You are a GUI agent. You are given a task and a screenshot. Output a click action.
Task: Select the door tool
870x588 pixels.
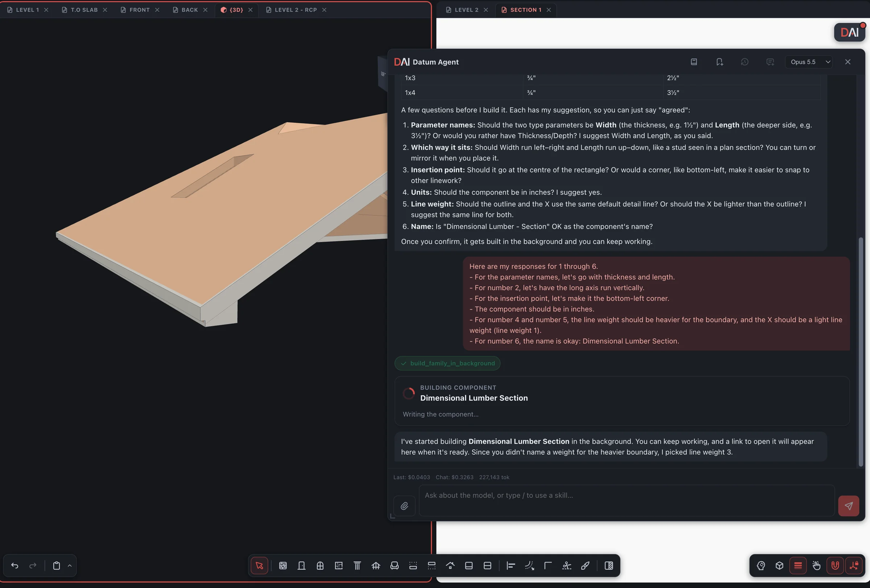(301, 566)
